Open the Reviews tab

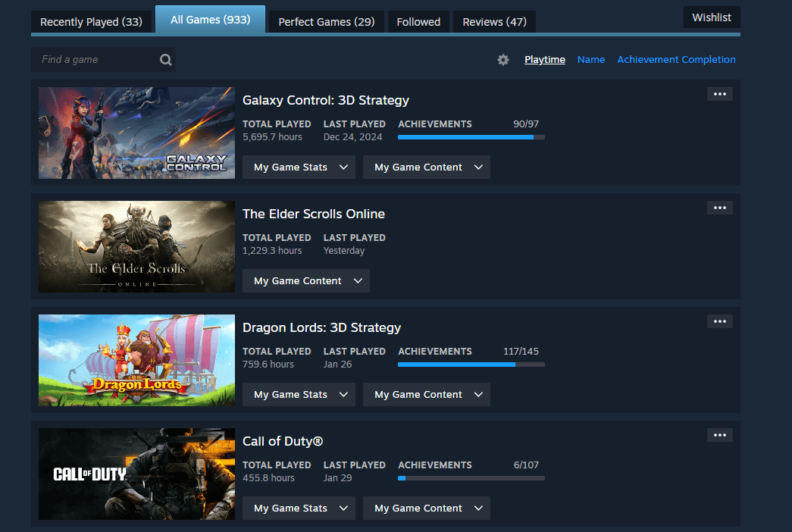(x=494, y=22)
